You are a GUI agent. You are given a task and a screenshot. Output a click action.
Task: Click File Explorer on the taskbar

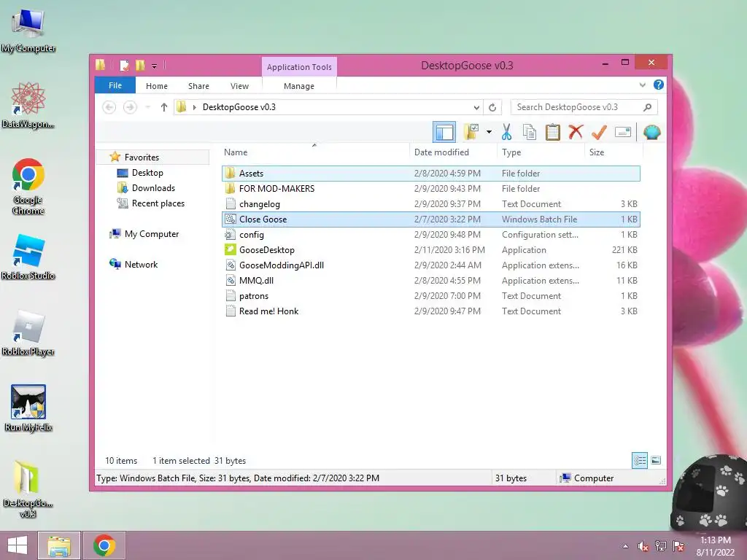59,545
